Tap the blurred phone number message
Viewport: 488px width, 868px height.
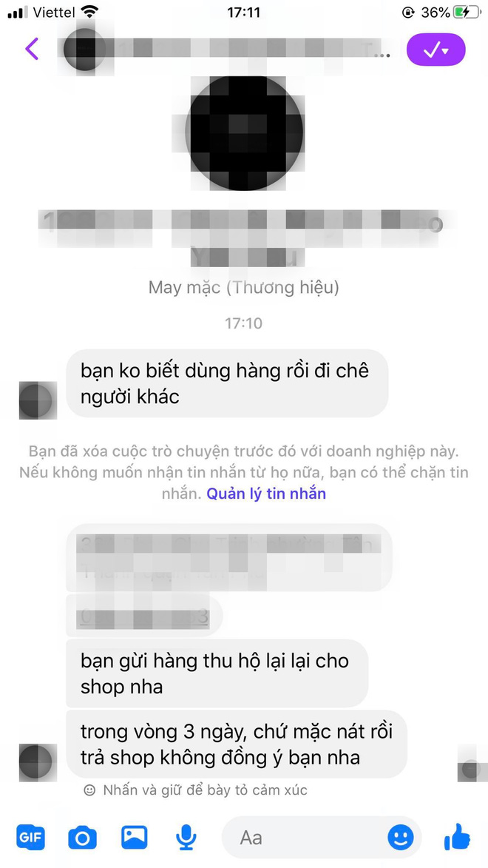(144, 616)
